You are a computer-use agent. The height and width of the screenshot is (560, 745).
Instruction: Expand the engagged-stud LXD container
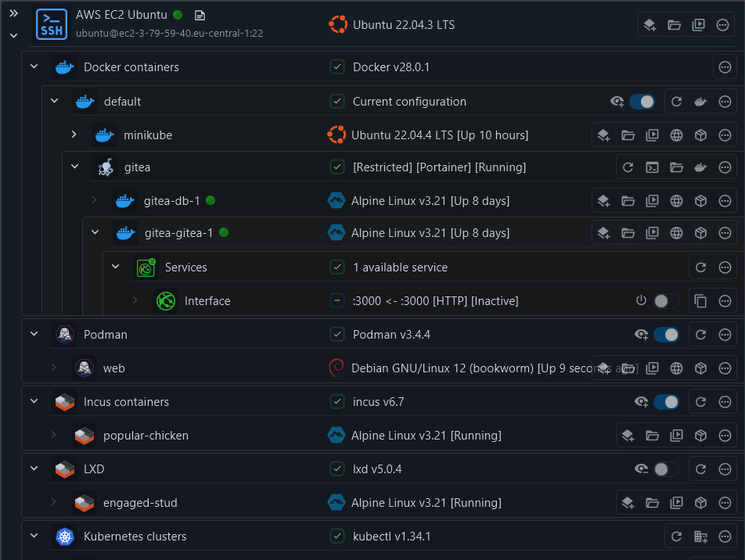54,502
